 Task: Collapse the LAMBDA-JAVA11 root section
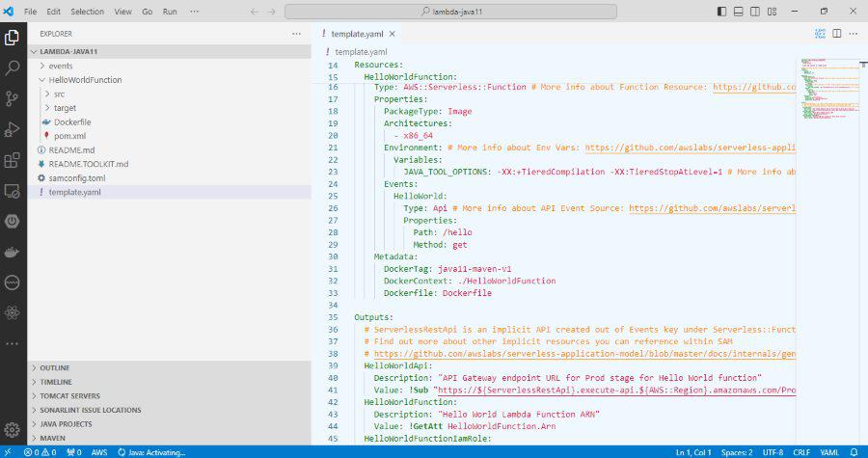169,51
